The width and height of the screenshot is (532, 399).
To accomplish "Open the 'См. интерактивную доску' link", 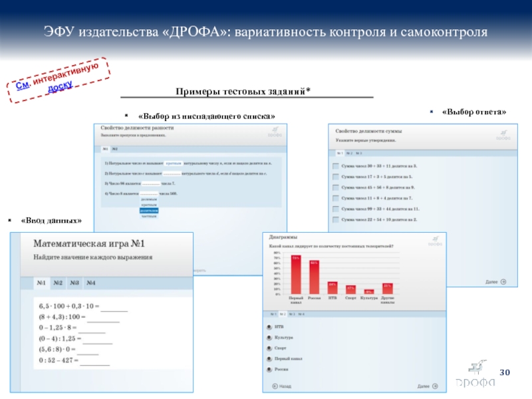I will (x=59, y=79).
